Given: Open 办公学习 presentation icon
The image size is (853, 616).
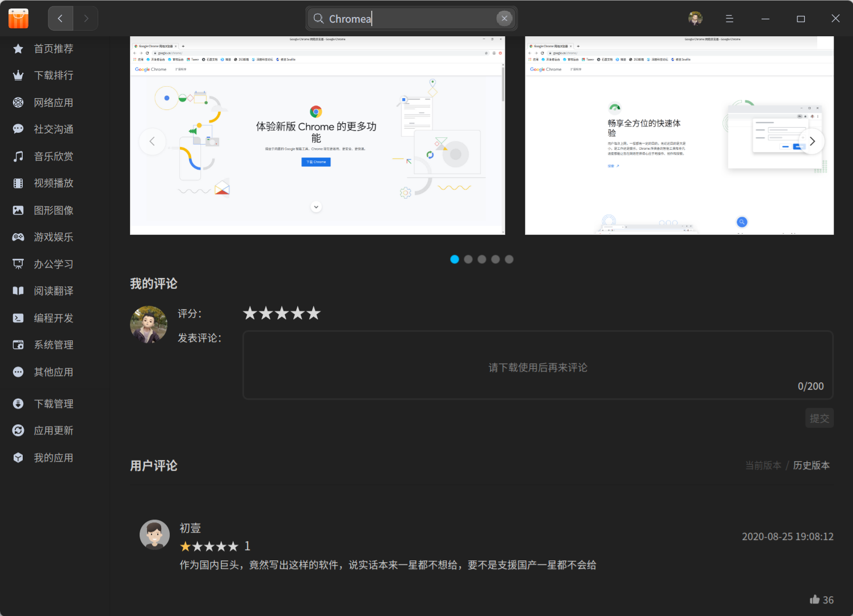Looking at the screenshot, I should click(18, 264).
